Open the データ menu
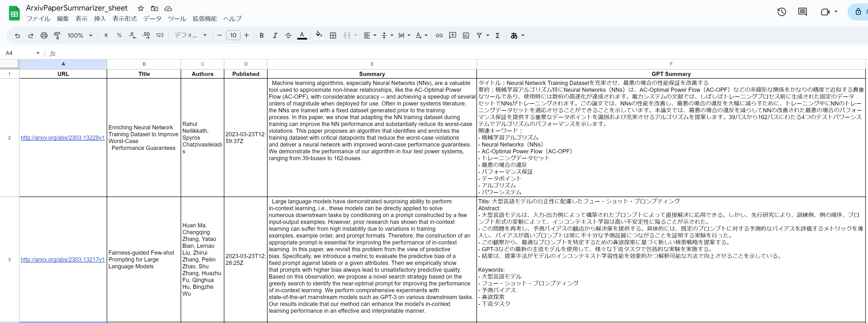 tap(152, 19)
